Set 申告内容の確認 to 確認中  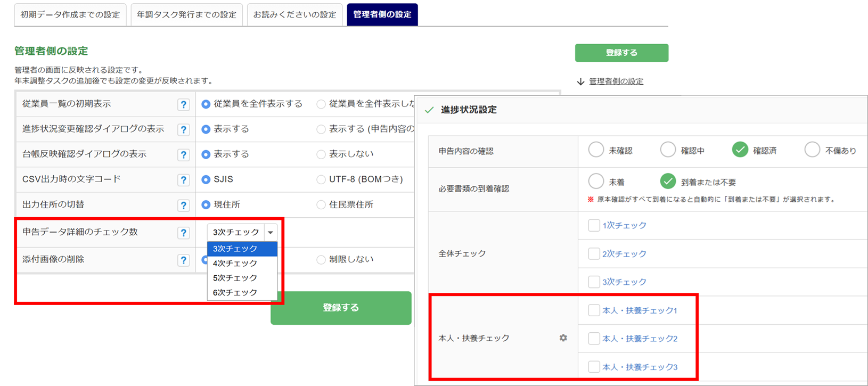pyautogui.click(x=668, y=150)
